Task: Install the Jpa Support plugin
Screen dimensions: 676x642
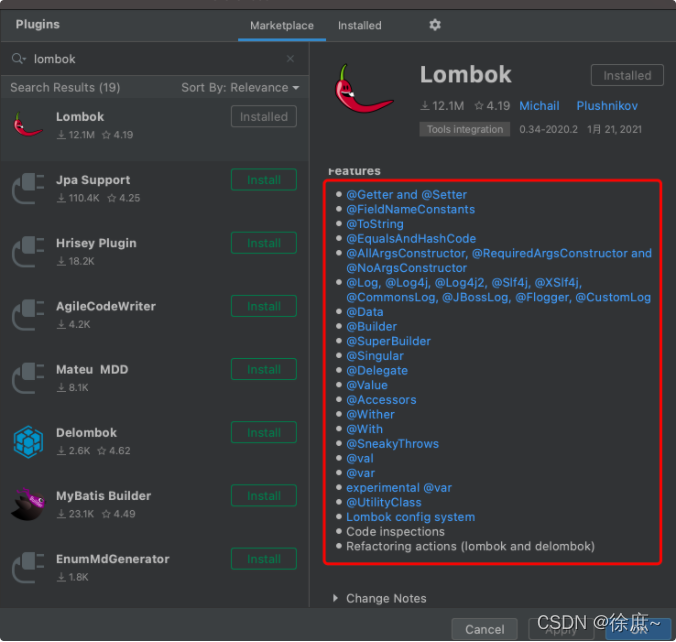Action: pyautogui.click(x=264, y=180)
